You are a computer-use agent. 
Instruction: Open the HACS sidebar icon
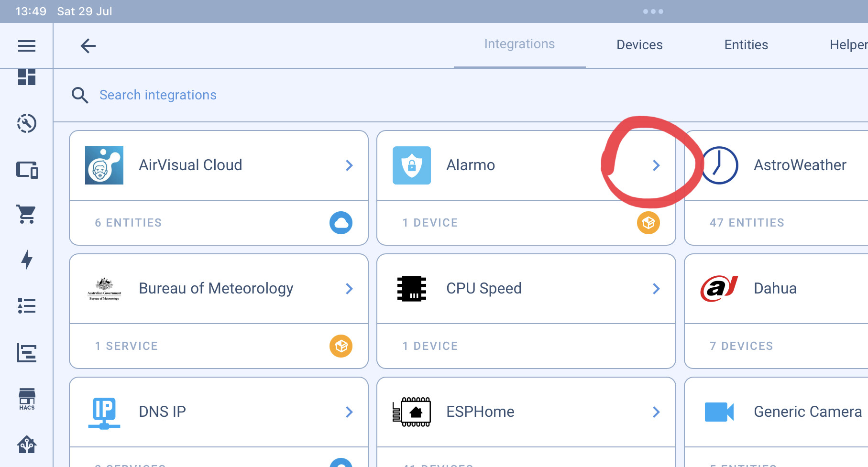point(27,398)
